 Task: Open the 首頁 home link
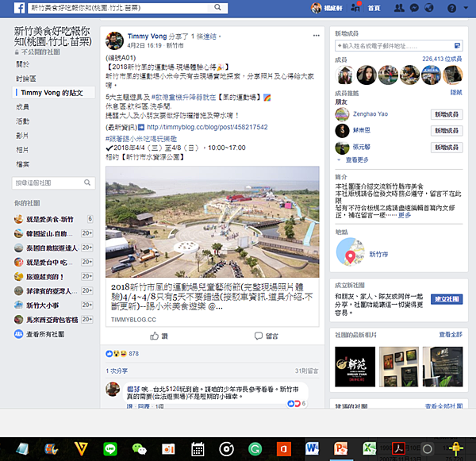tap(374, 8)
